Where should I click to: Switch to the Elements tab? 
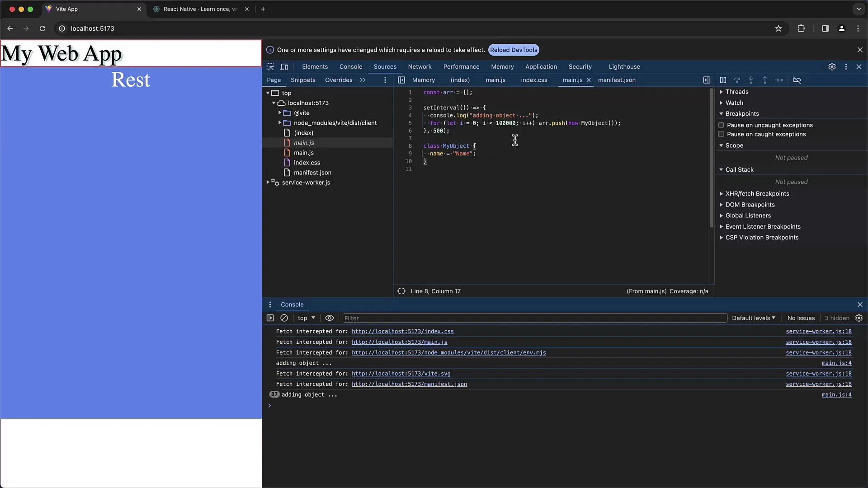pyautogui.click(x=315, y=67)
